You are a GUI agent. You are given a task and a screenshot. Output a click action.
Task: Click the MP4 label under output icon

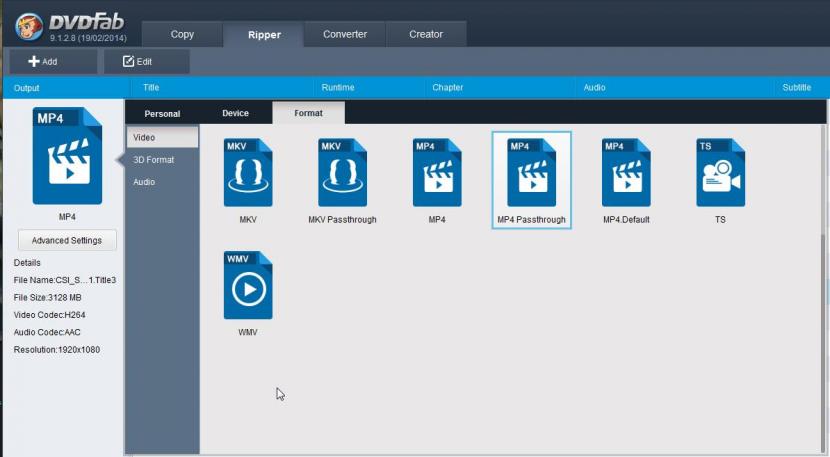click(67, 217)
